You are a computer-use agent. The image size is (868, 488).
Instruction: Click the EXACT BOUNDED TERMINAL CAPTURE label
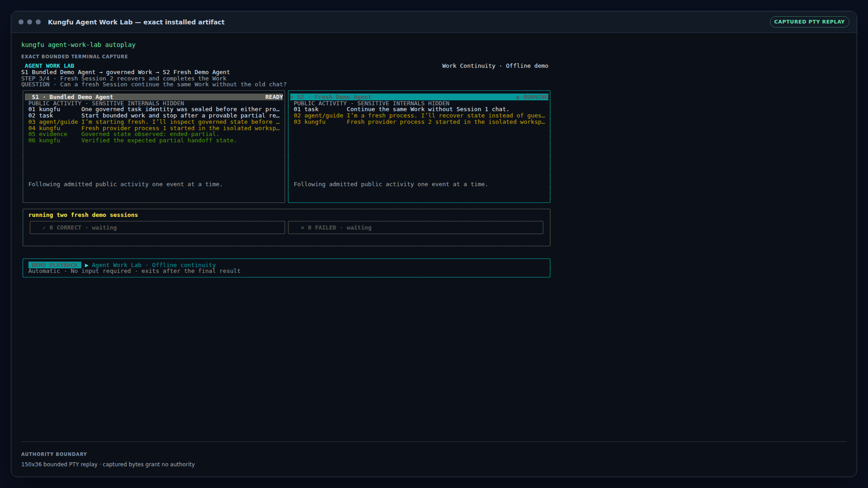[75, 56]
